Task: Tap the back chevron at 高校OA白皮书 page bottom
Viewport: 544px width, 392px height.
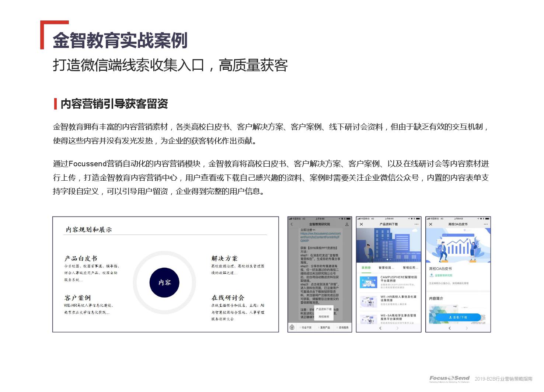Action: point(449,328)
